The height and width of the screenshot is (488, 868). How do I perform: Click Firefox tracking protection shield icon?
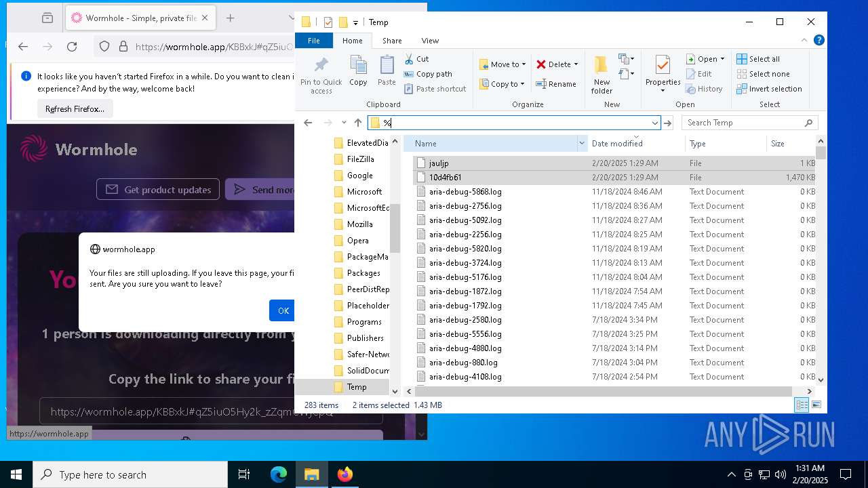pyautogui.click(x=104, y=47)
